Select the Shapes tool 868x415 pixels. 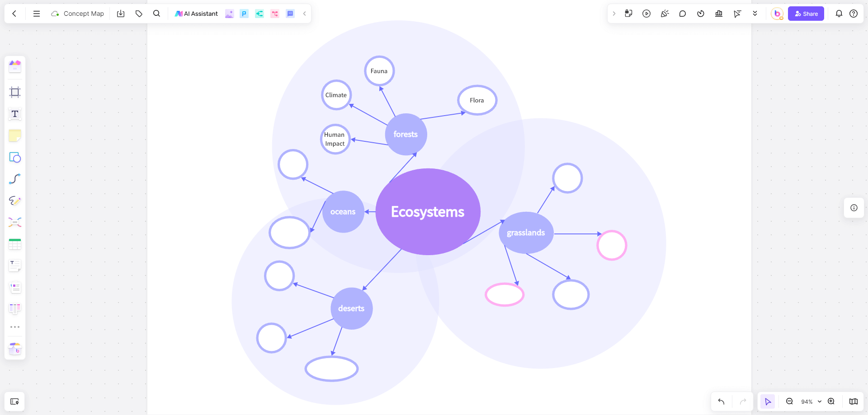[x=15, y=157]
